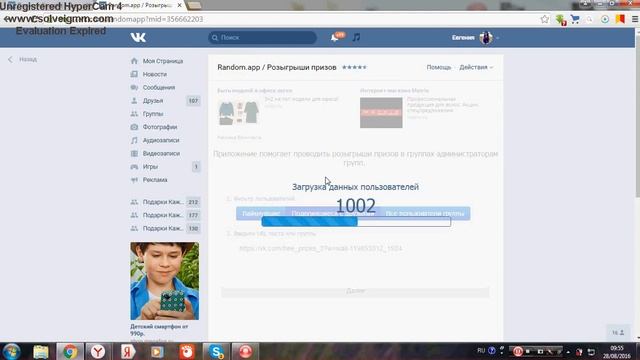Open Yandex Browser in the taskbar
This screenshot has height=360, width=640.
click(x=98, y=351)
